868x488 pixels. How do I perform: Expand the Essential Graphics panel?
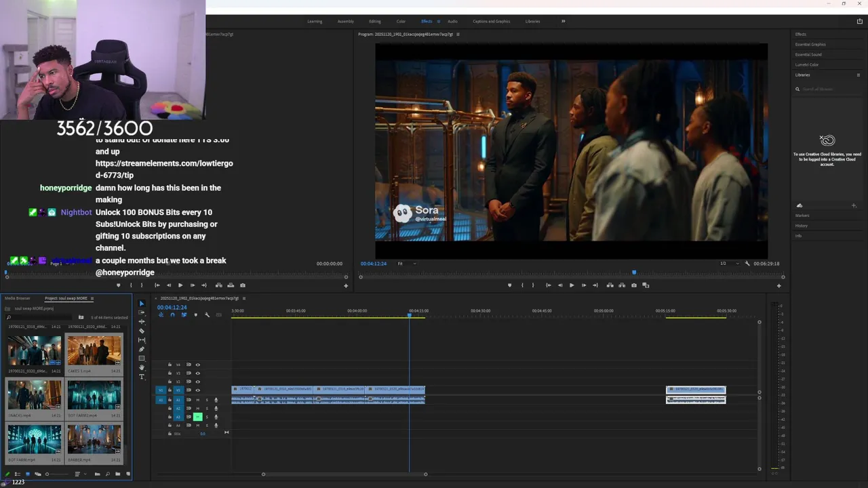810,44
